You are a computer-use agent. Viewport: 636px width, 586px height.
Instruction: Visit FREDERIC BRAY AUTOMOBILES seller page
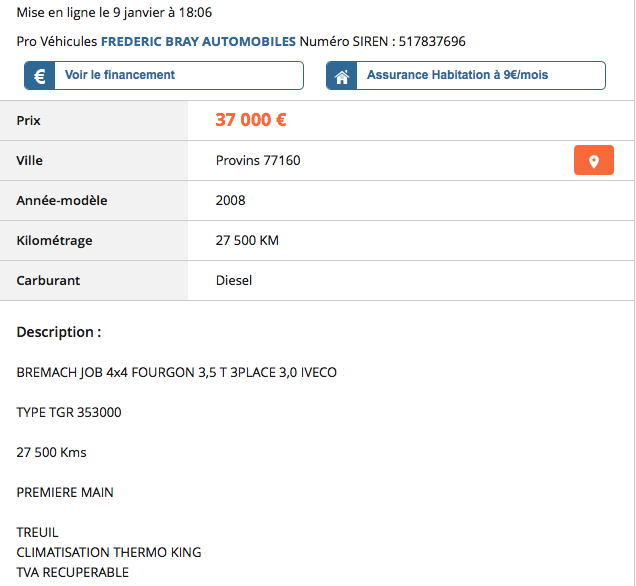[x=198, y=42]
